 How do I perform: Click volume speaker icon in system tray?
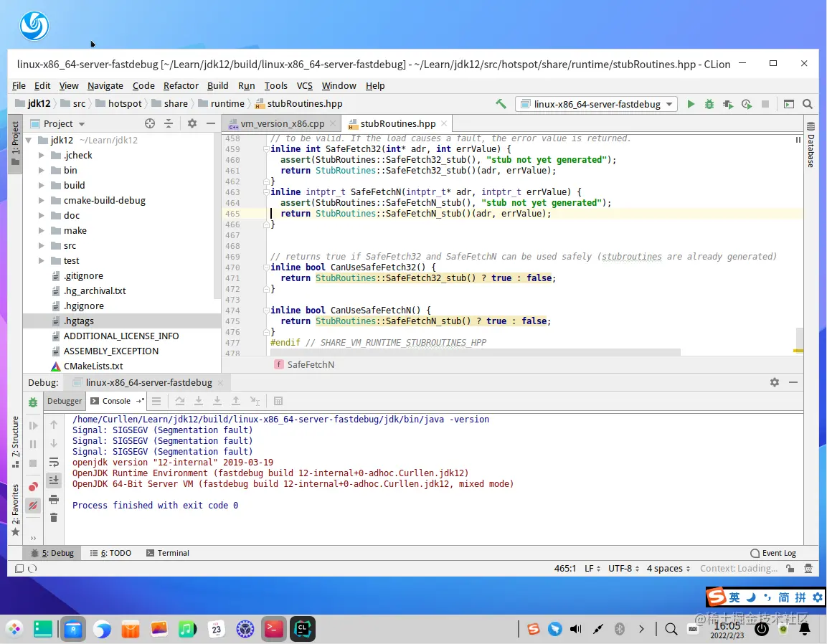[x=575, y=629]
